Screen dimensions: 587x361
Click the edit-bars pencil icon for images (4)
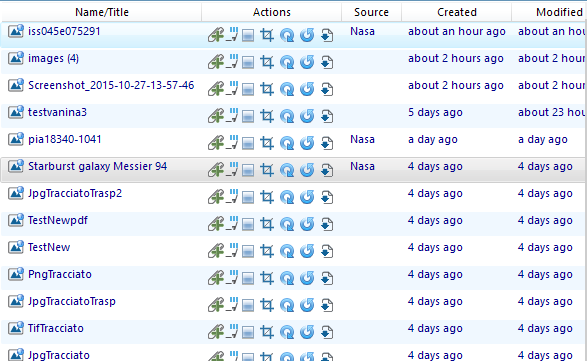(232, 61)
